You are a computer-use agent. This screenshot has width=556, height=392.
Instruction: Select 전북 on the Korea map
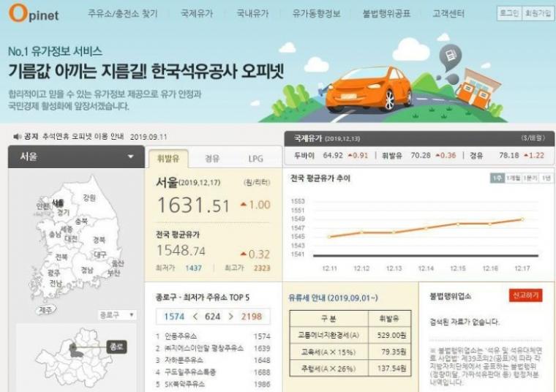tap(61, 257)
